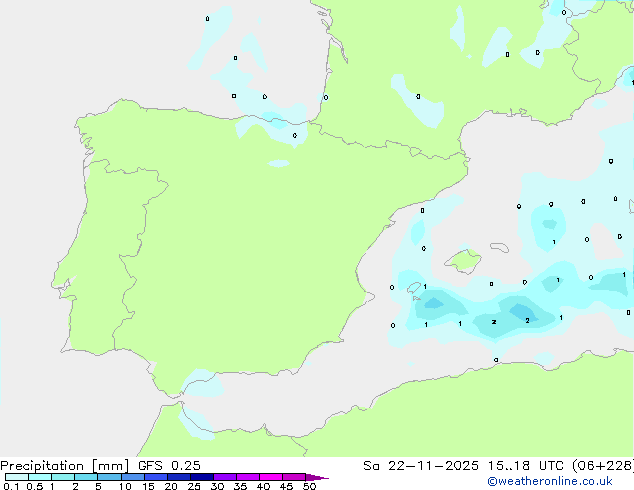Click the 30–35 mm purple legend swatch
This screenshot has height=490, width=634.
pos(225,477)
